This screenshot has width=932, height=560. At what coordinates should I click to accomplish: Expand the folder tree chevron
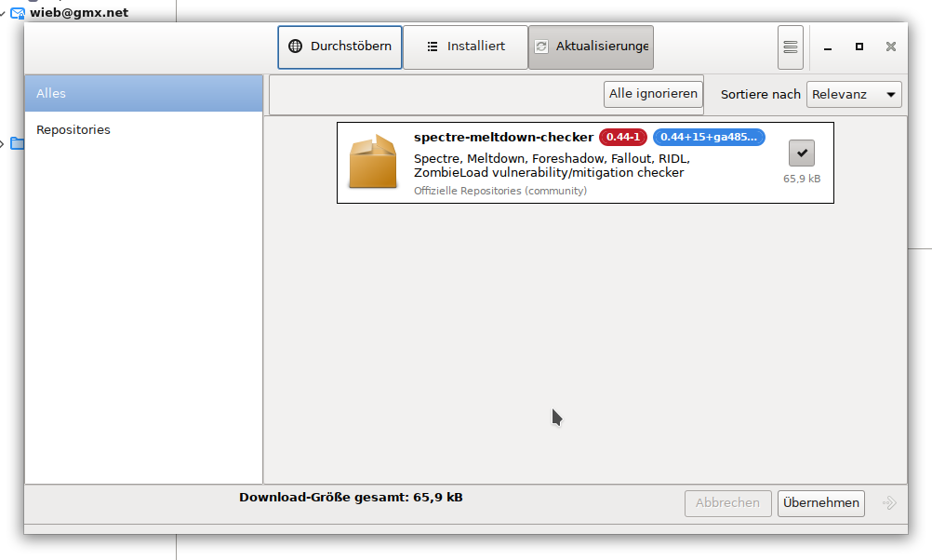click(3, 143)
